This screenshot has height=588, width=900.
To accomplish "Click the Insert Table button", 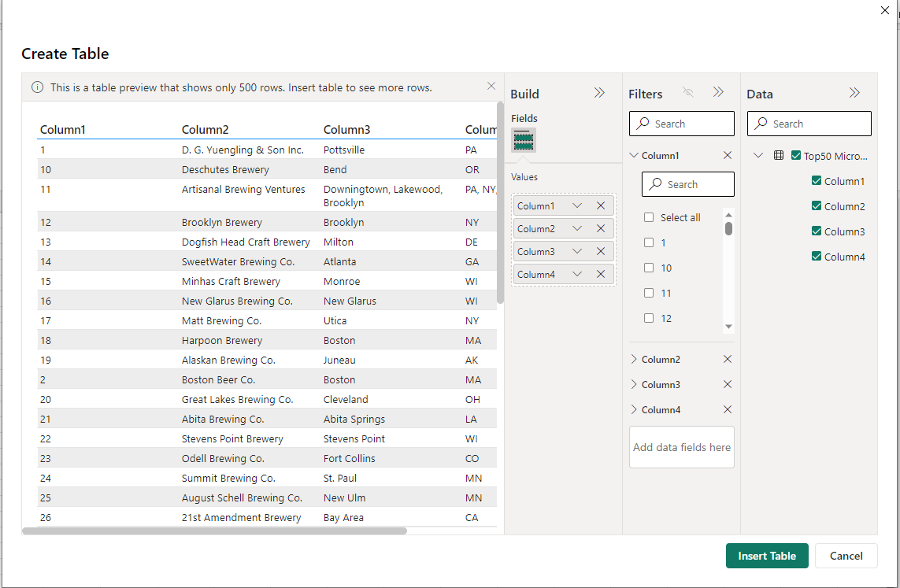I will pos(767,556).
